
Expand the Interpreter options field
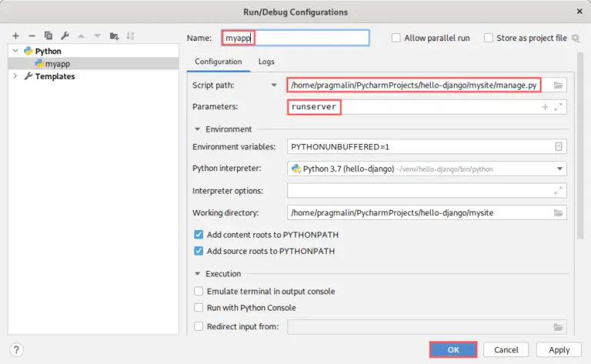tap(558, 191)
